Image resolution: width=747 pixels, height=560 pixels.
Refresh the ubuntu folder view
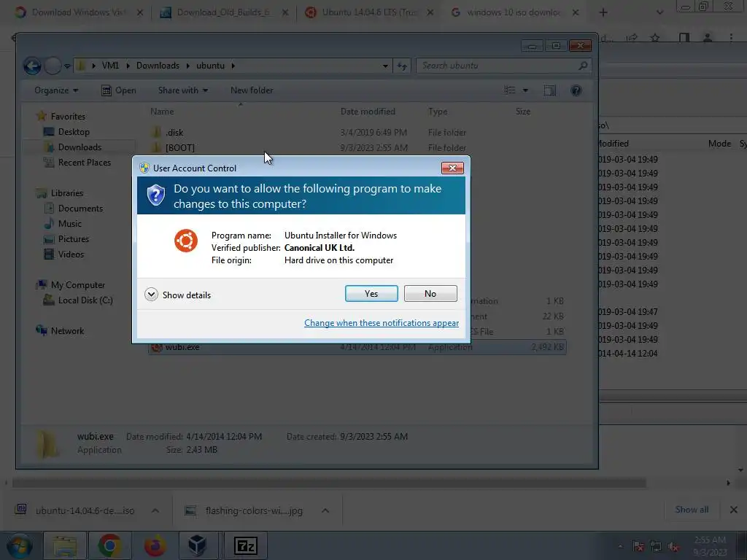[x=403, y=66]
